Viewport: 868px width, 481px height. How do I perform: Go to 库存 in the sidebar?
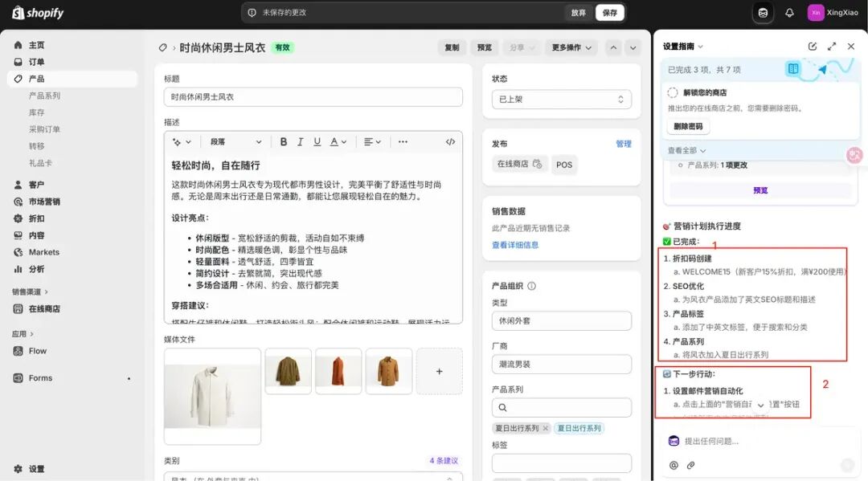click(x=37, y=112)
